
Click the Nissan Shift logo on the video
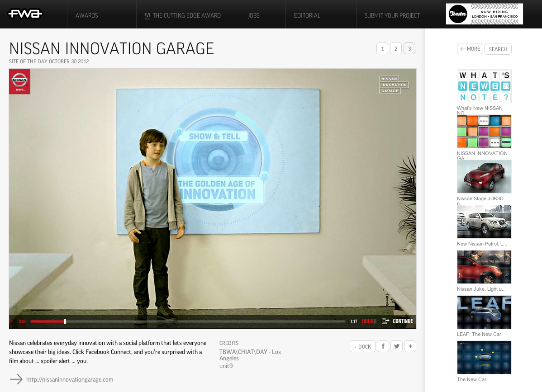click(20, 81)
